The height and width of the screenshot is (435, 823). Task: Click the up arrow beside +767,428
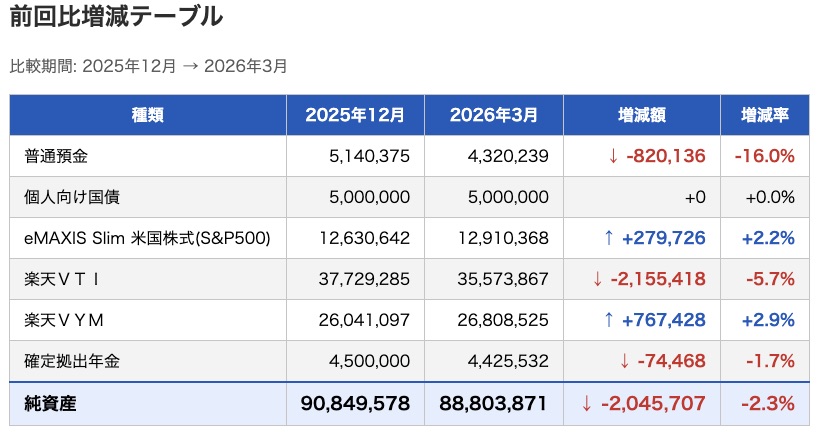[608, 320]
